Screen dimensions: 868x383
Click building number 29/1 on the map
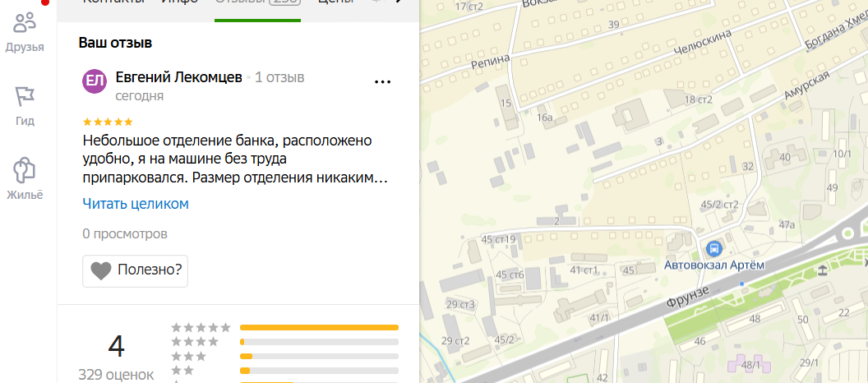tap(810, 362)
